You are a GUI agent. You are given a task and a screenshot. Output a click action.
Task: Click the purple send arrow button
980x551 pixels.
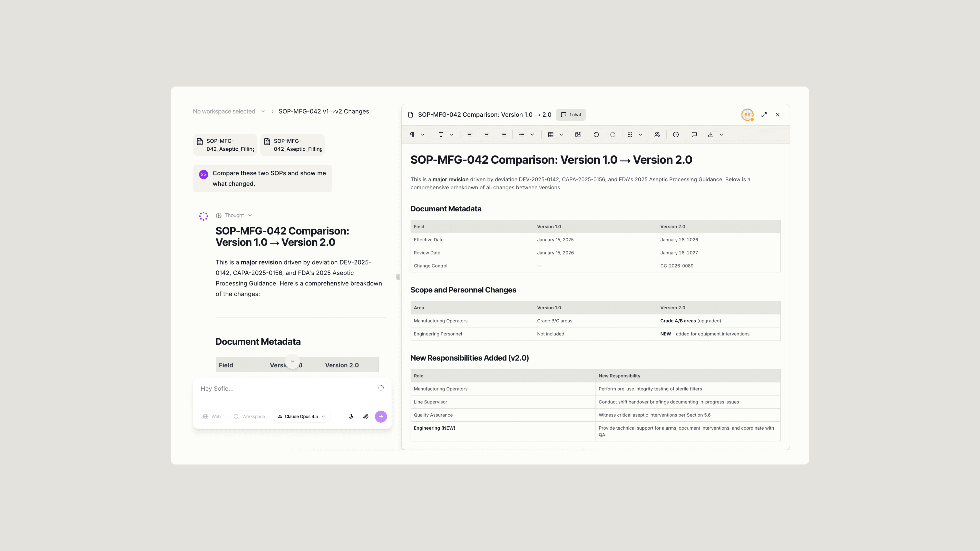[x=381, y=417]
